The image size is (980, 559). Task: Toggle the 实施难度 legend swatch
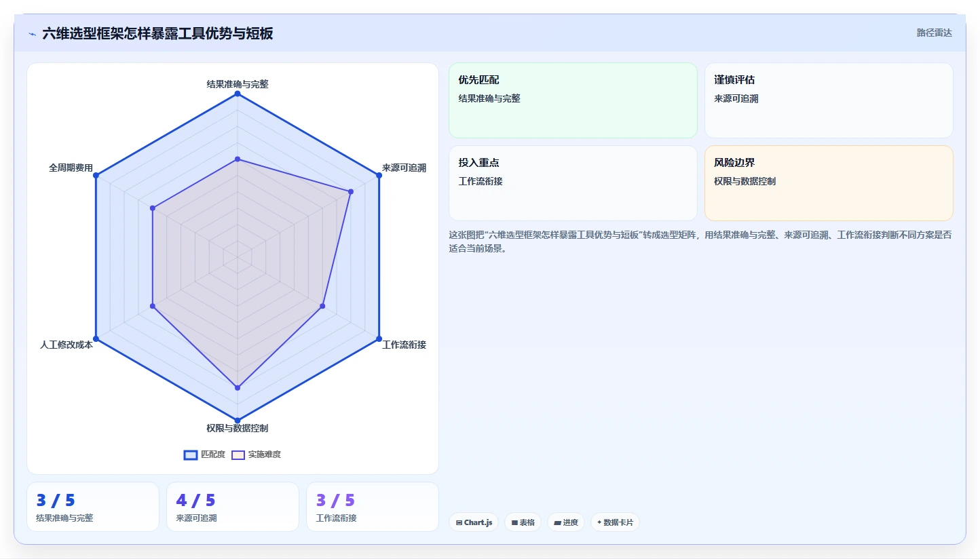238,455
